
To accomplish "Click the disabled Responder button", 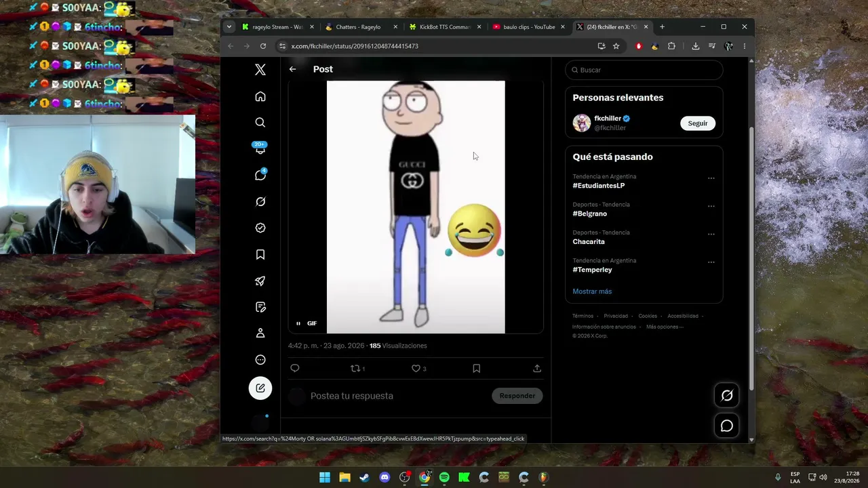I will [517, 396].
